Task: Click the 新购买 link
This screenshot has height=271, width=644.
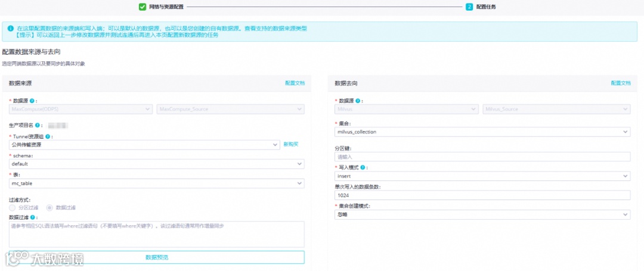Action: 291,144
